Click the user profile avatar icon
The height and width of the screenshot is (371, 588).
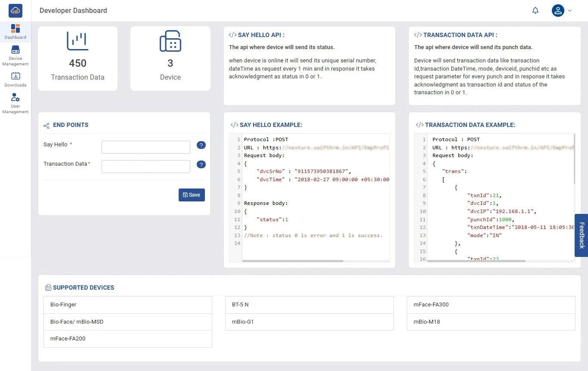pos(558,11)
